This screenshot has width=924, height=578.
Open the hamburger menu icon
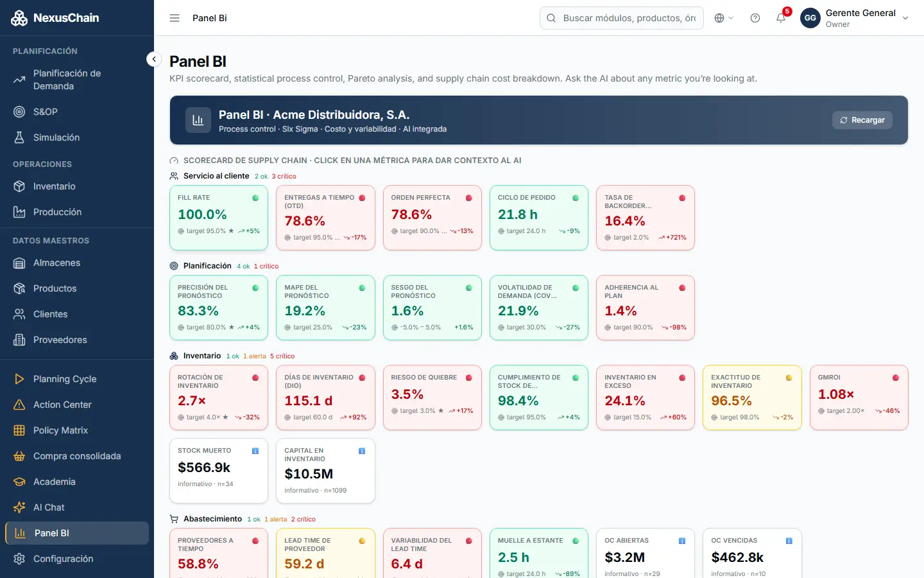[x=175, y=18]
